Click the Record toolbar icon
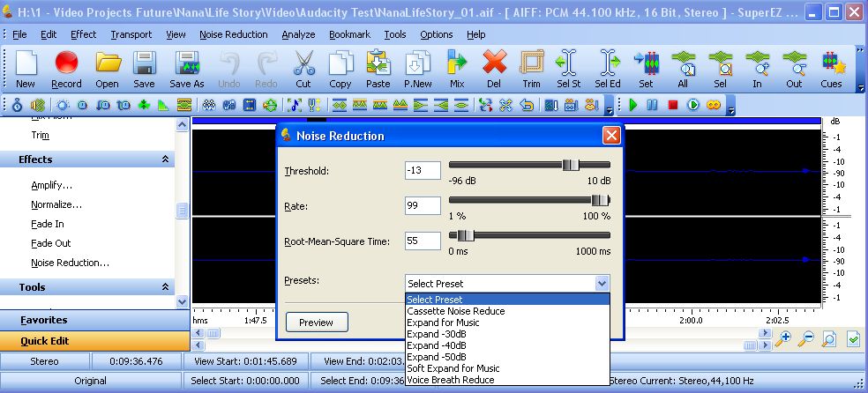 (66, 69)
